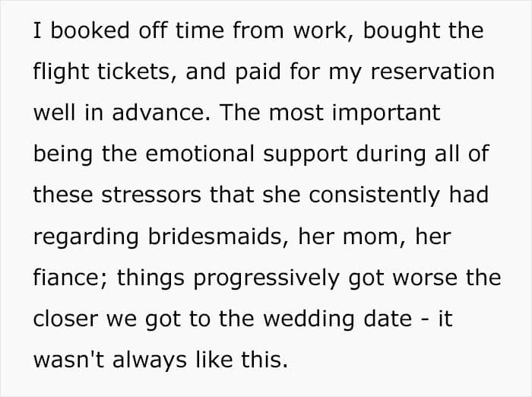The image size is (532, 397).
Task: Click the word "stressors" in the paragraph
Action: coord(151,195)
